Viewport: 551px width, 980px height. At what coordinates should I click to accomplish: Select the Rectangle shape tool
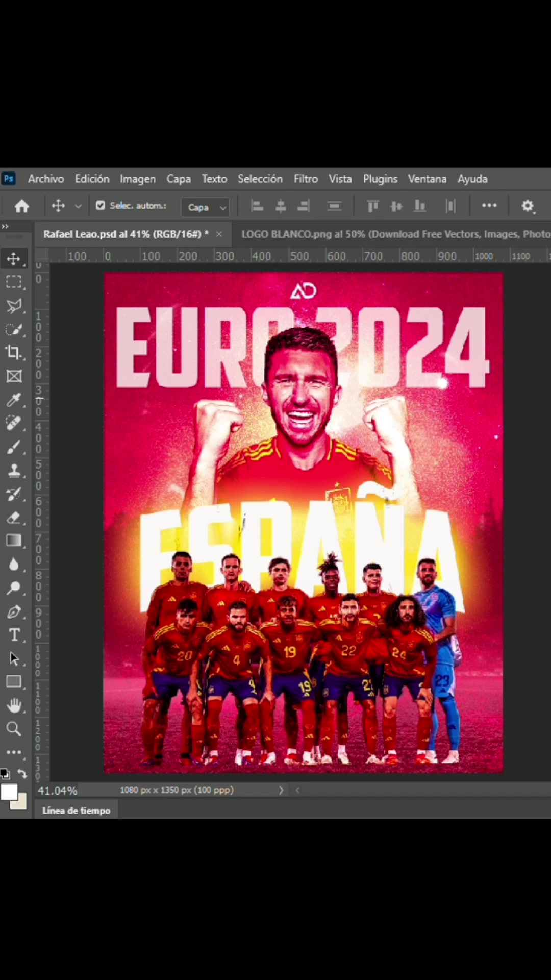pos(14,682)
